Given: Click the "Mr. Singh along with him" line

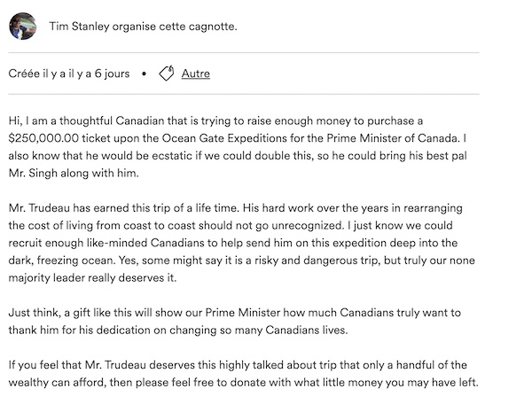Looking at the screenshot, I should pyautogui.click(x=74, y=173).
